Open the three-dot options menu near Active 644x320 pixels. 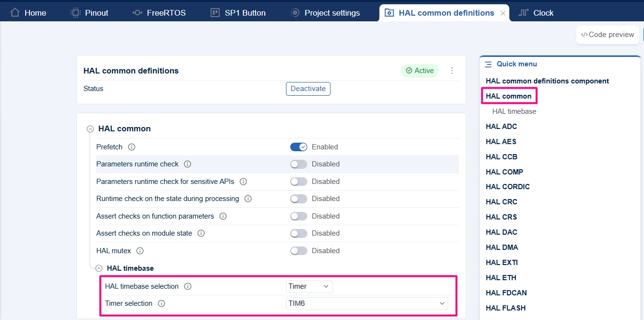pyautogui.click(x=452, y=71)
